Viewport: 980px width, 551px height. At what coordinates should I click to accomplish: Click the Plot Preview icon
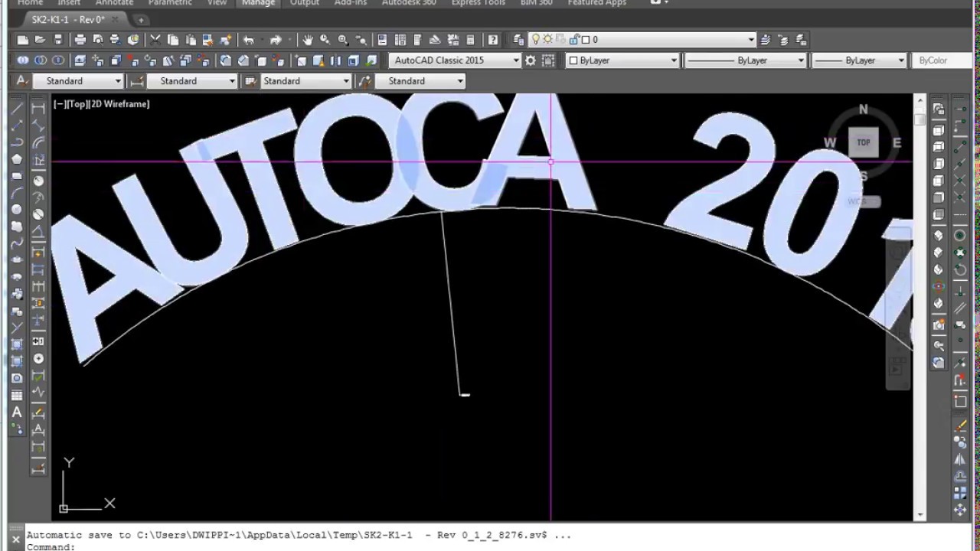click(x=97, y=40)
